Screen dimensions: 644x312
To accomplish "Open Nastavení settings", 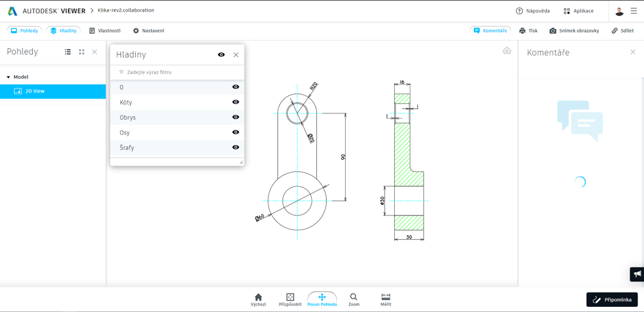I will pos(149,30).
